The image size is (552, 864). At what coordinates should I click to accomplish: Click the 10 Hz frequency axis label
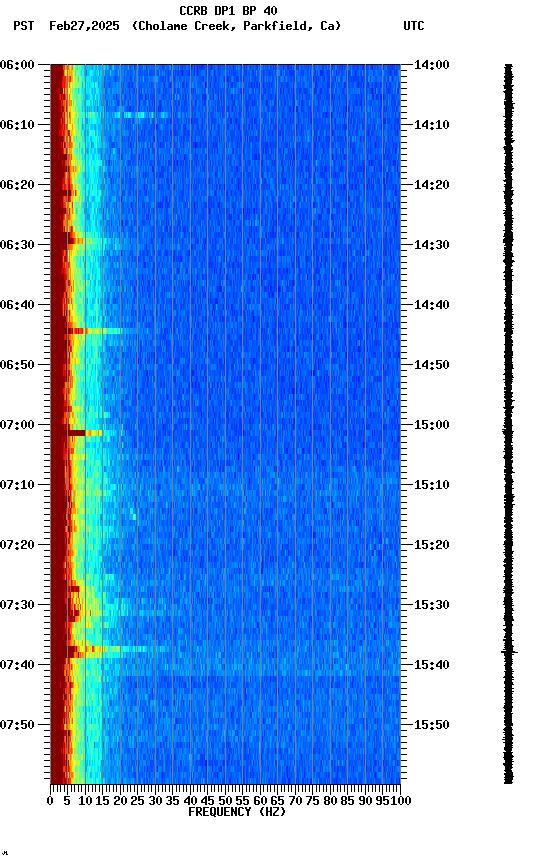[x=85, y=801]
